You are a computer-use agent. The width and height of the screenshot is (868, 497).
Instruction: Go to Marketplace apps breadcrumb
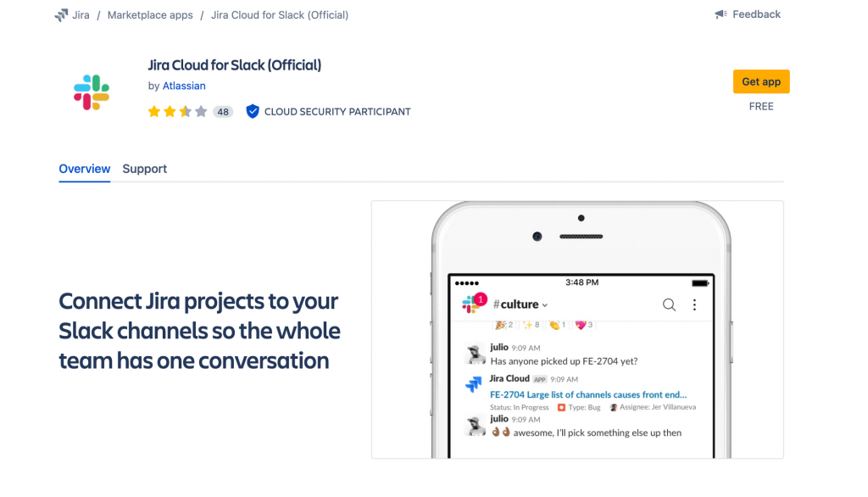click(150, 15)
